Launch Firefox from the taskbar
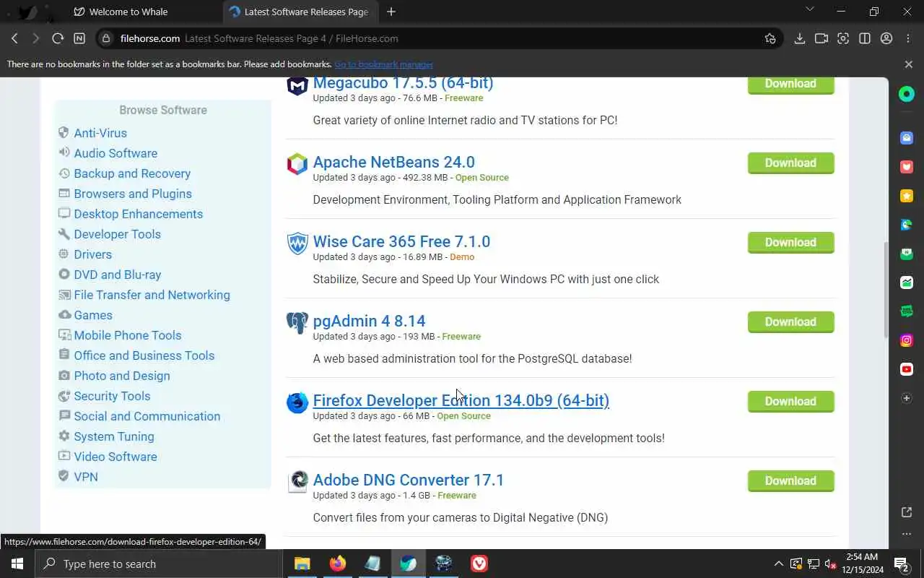 click(337, 564)
